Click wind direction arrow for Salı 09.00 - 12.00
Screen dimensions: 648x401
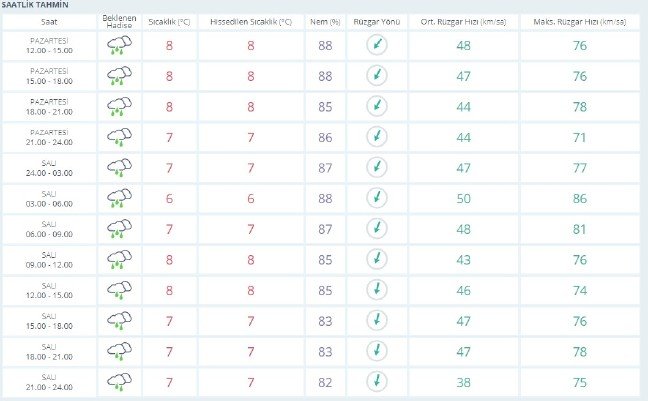376,259
